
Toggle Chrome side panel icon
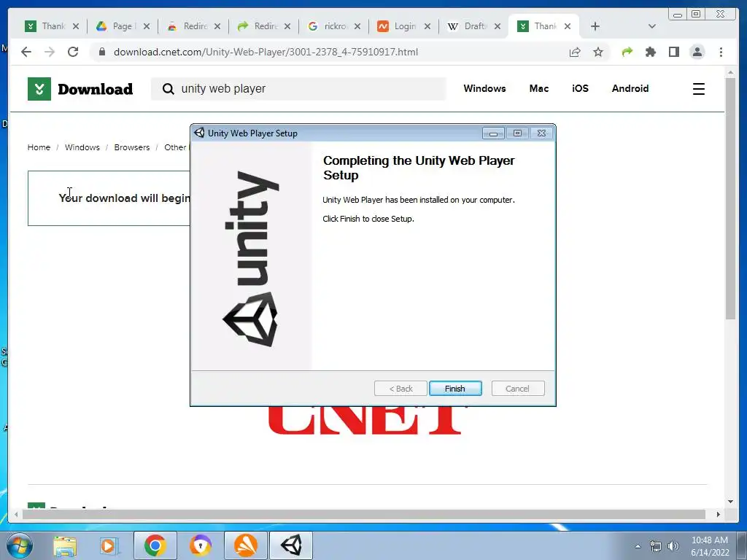tap(673, 52)
